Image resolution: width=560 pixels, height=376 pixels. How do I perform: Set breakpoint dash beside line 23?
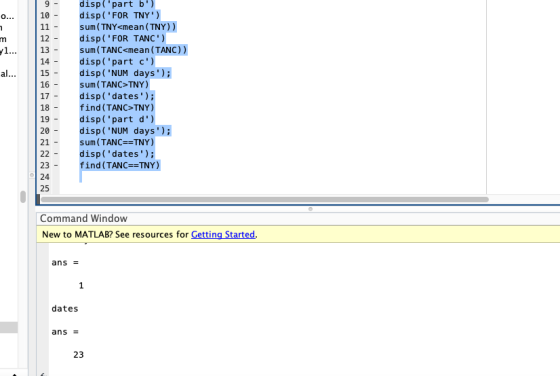pyautogui.click(x=56, y=165)
